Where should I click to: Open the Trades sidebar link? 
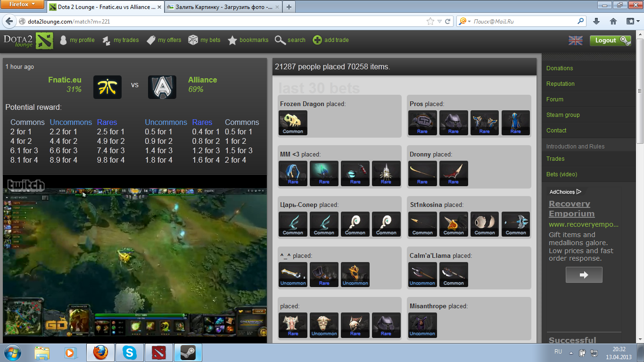[x=555, y=159]
